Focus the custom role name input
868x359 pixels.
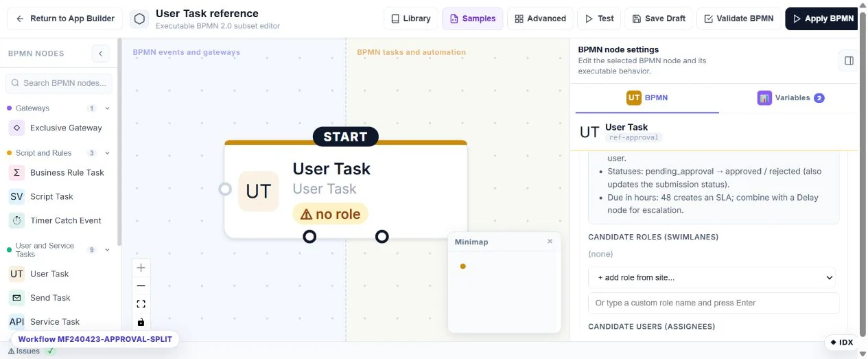tap(714, 303)
